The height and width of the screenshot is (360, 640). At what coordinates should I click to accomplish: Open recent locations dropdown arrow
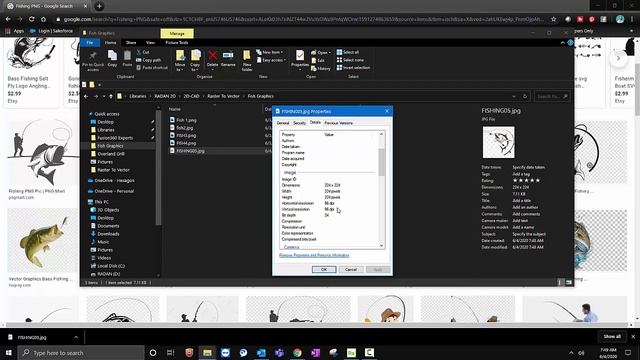[x=104, y=96]
